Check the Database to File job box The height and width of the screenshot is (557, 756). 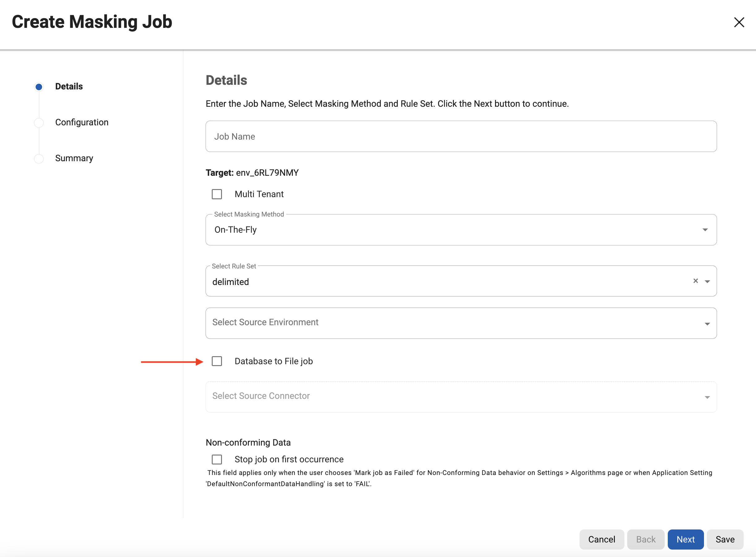217,361
